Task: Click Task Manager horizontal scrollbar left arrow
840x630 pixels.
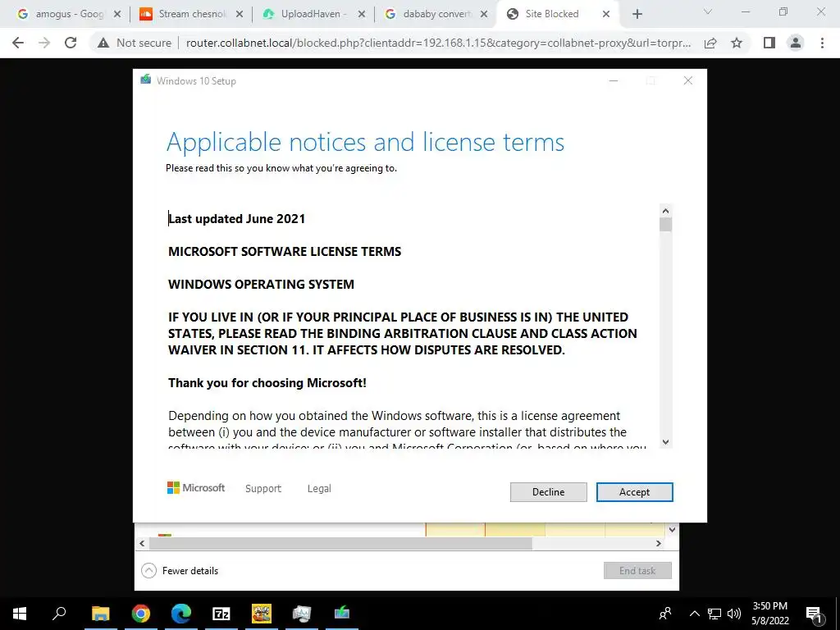Action: (142, 543)
